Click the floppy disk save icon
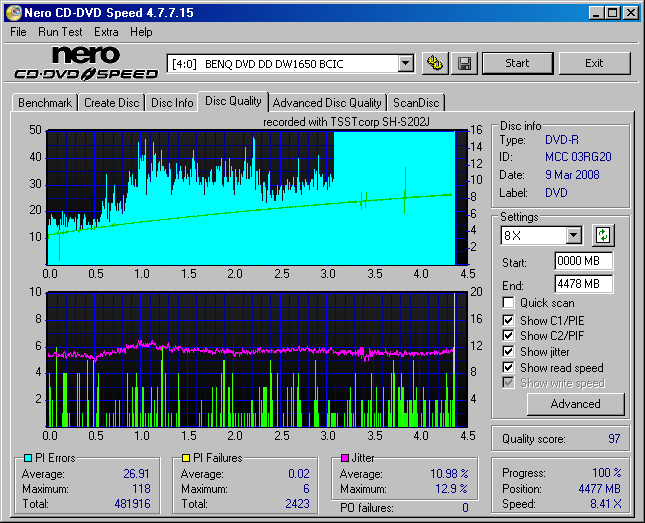Screen dimensions: 645x523 [464, 63]
